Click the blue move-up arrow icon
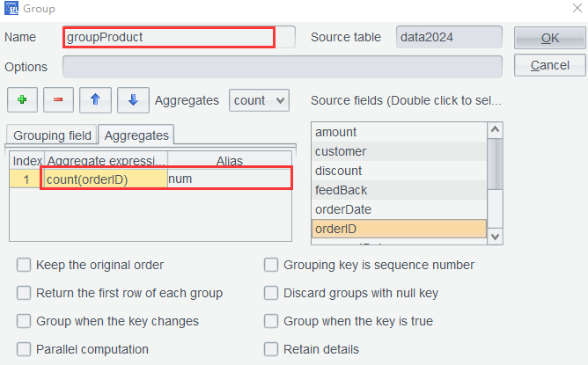588x365 pixels. tap(95, 100)
